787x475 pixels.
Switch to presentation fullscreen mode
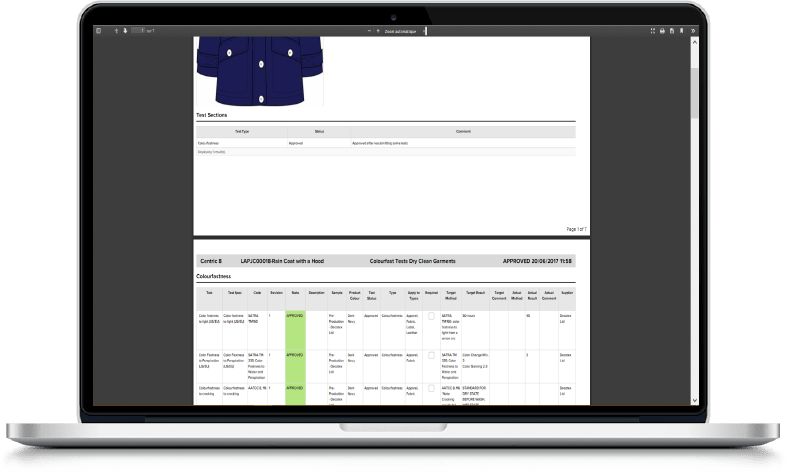tap(652, 31)
